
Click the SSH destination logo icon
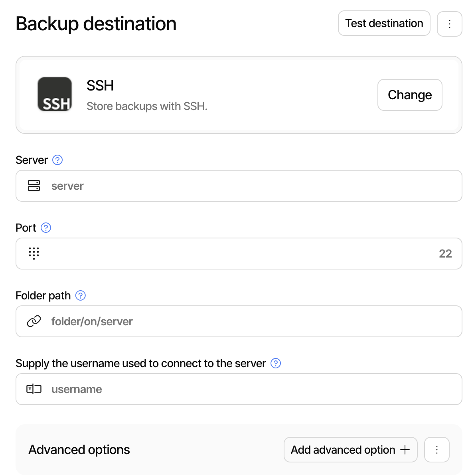[x=55, y=94]
